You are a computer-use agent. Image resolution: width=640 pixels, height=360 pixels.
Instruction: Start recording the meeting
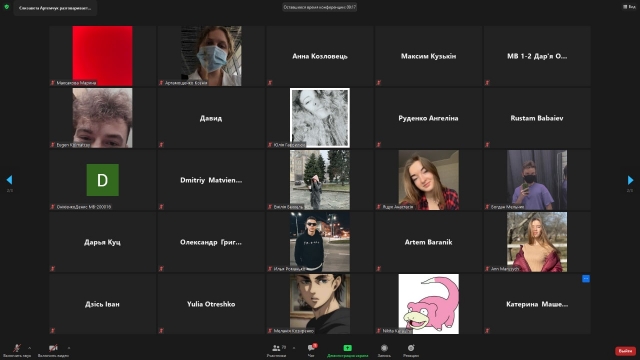coord(384,350)
